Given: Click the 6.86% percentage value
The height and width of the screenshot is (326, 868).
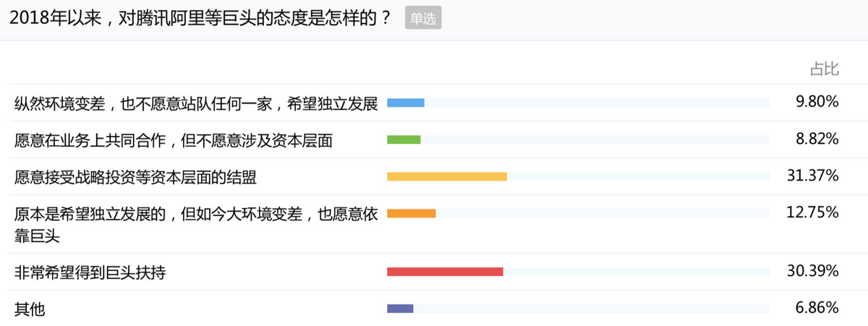Looking at the screenshot, I should (817, 308).
